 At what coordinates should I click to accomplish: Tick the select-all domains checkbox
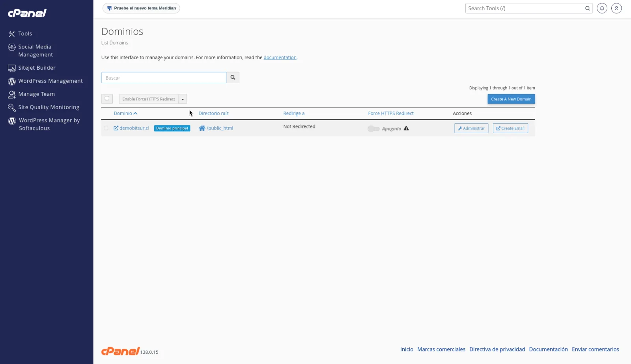pos(107,98)
